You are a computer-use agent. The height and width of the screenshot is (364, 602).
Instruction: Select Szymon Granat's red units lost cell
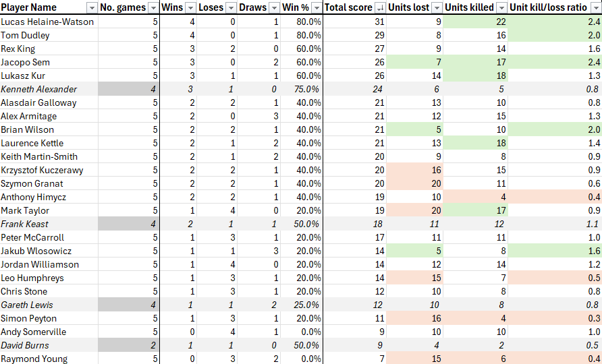[414, 184]
